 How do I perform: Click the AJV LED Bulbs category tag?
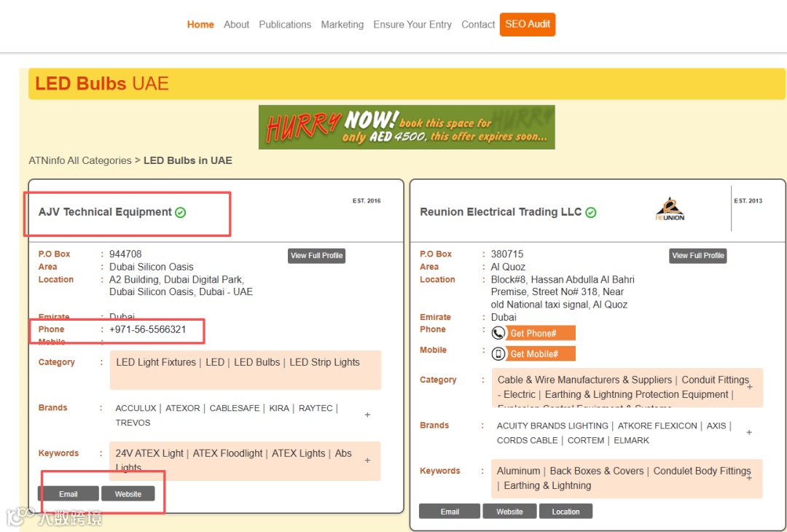[257, 362]
